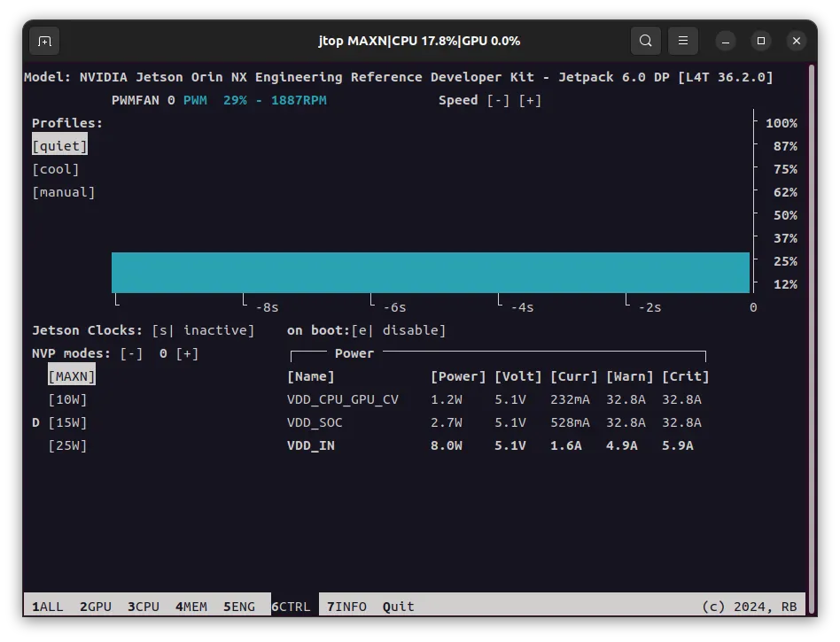The width and height of the screenshot is (840, 642).
Task: Decrease fan speed with [-] button
Action: click(x=498, y=100)
